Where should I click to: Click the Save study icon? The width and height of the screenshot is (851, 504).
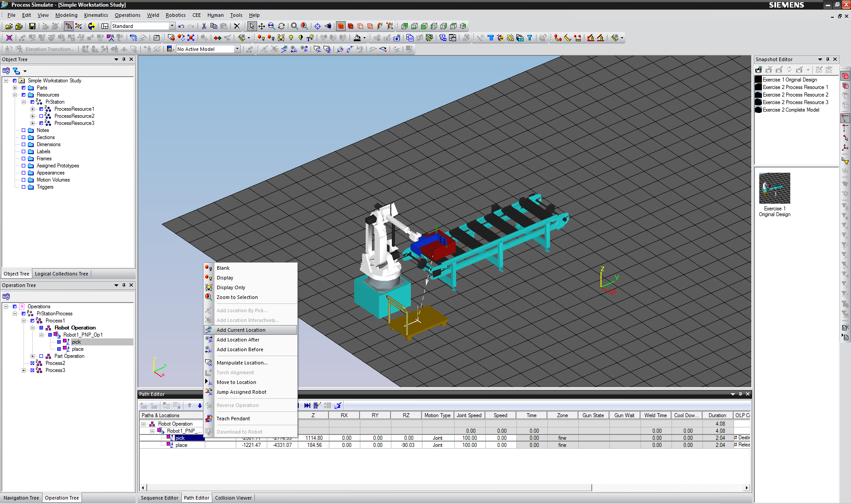32,26
